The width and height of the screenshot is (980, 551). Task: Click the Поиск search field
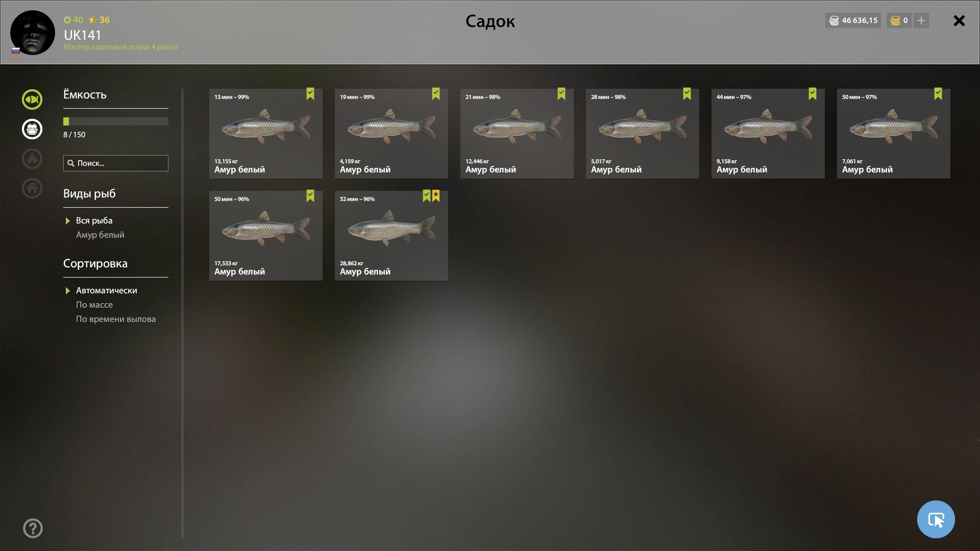116,163
